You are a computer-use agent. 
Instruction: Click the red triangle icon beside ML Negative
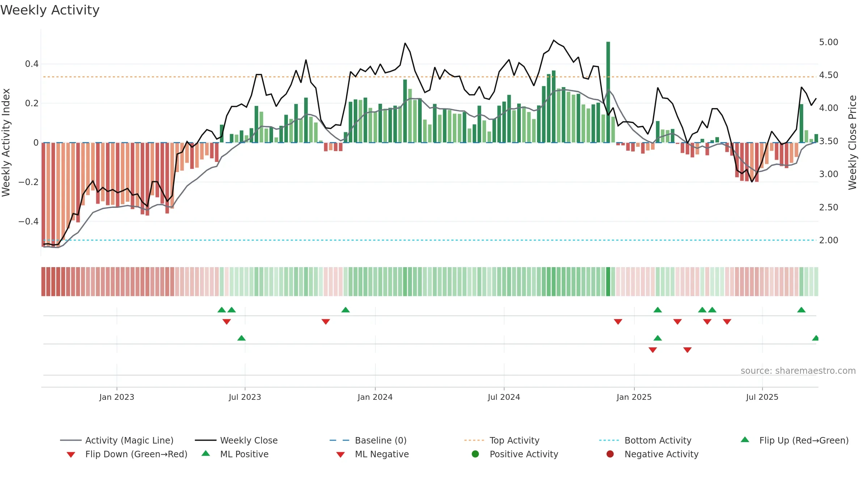click(340, 455)
